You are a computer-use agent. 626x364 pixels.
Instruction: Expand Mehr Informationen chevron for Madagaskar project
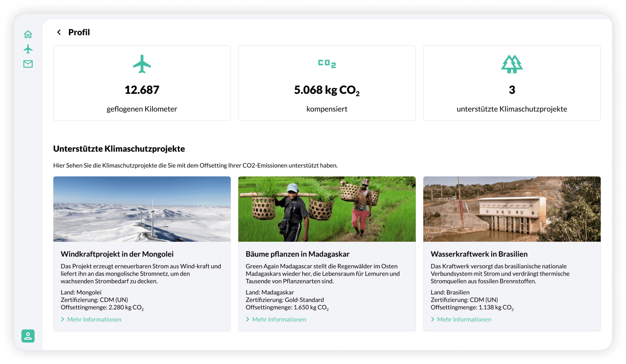247,319
